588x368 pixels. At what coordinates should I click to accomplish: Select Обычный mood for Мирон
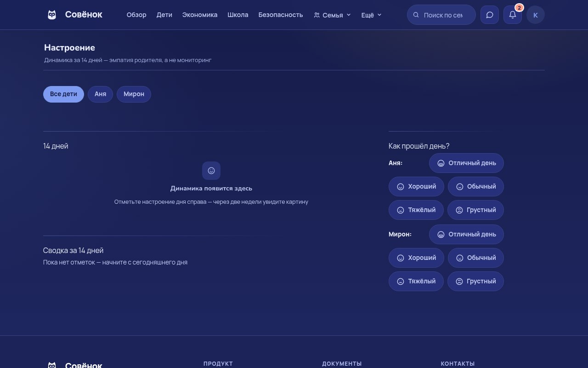[x=476, y=258]
